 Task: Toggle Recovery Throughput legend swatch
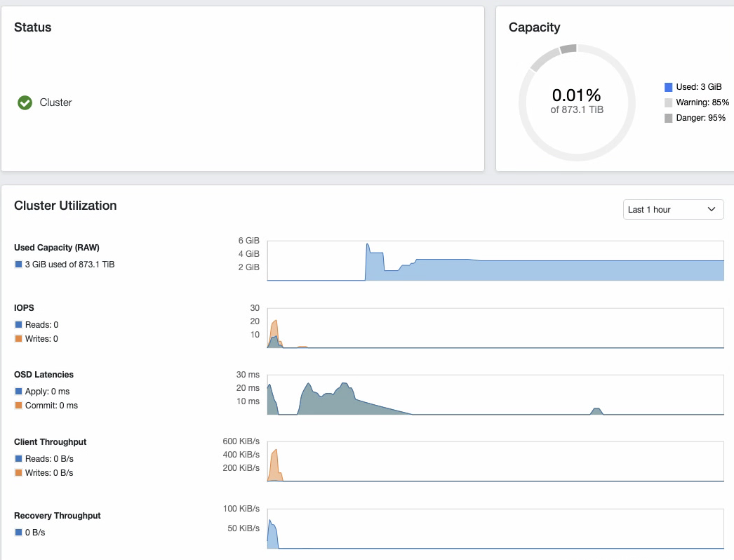[18, 533]
